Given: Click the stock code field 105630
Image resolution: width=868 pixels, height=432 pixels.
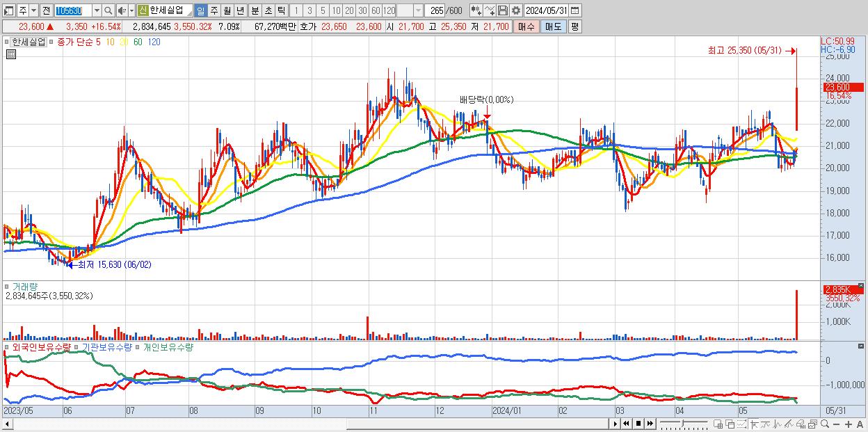Looking at the screenshot, I should (74, 10).
